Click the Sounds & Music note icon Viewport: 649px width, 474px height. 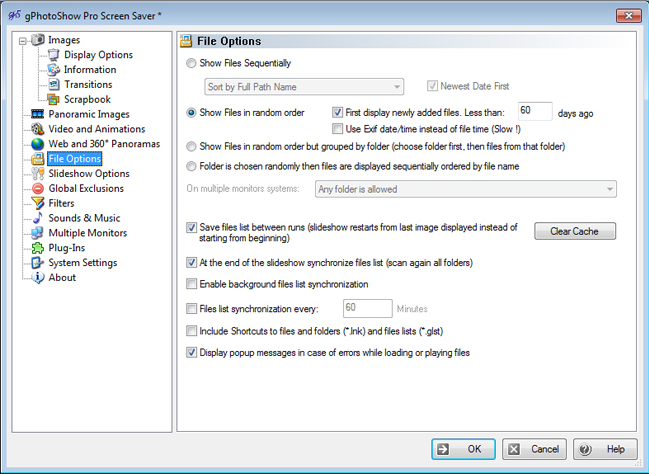(38, 218)
